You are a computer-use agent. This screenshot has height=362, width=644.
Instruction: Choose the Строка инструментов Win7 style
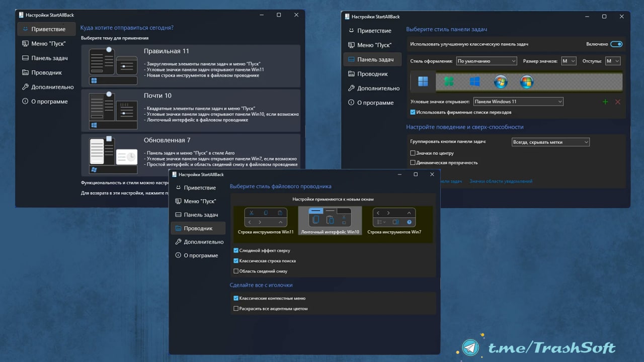pyautogui.click(x=394, y=221)
